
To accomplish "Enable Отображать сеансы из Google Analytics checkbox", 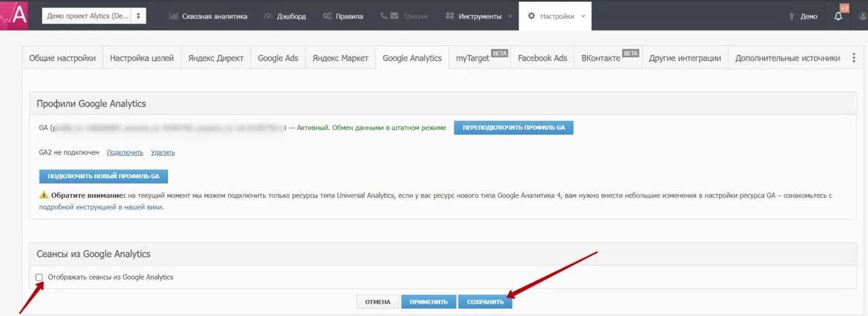I will [x=39, y=277].
